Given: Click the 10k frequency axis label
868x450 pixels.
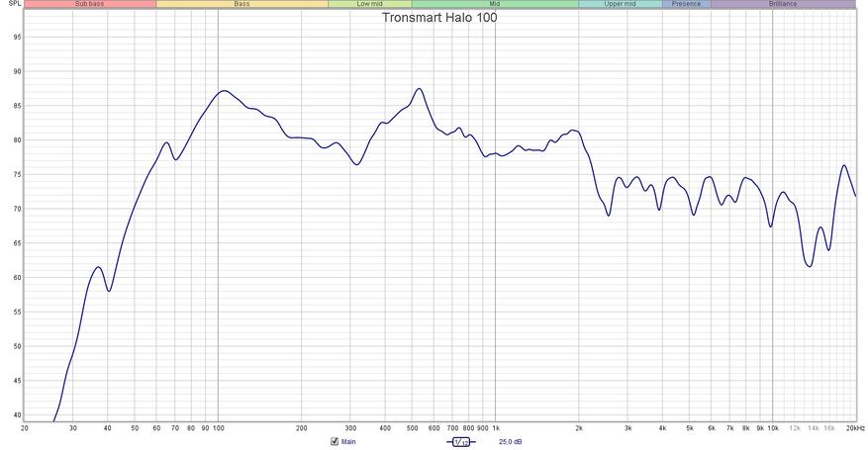Looking at the screenshot, I should pyautogui.click(x=773, y=428).
